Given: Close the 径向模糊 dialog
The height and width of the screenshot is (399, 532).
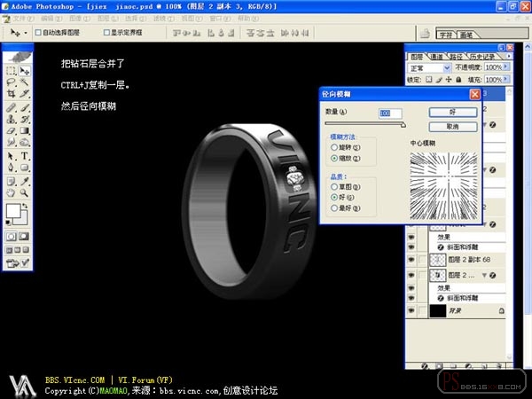Looking at the screenshot, I should tap(475, 94).
